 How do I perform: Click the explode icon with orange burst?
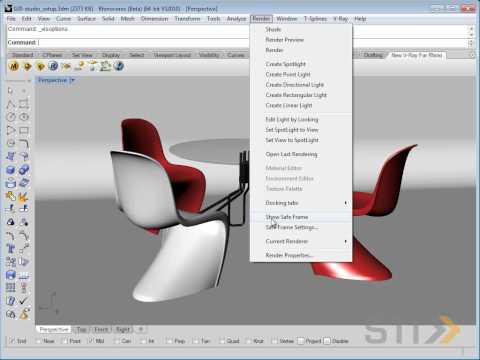click(24, 196)
